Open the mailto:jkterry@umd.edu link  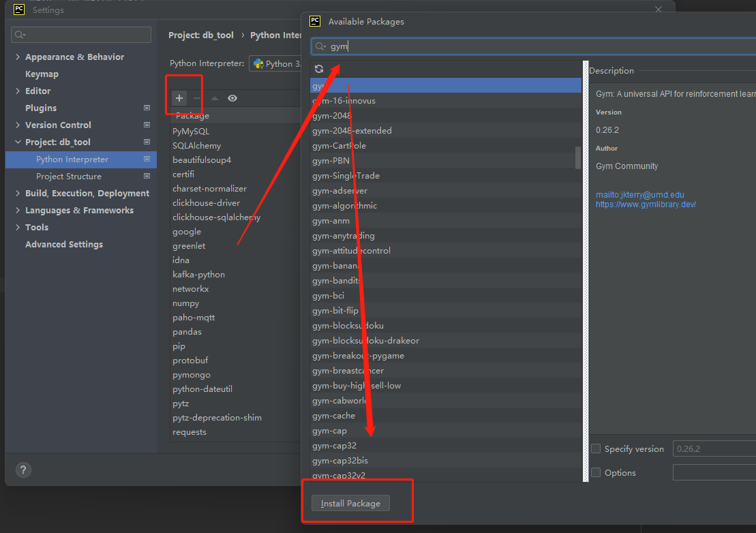point(640,195)
